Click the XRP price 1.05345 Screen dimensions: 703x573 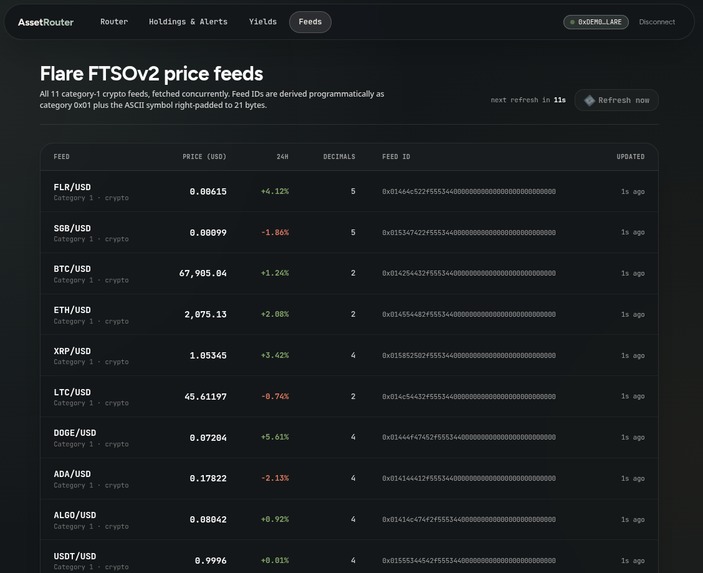pyautogui.click(x=208, y=356)
